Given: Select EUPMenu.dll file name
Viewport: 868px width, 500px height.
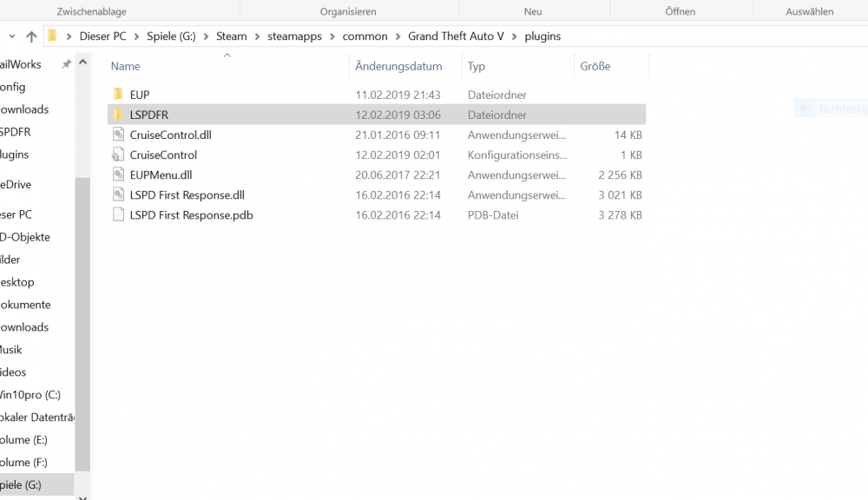Looking at the screenshot, I should [161, 174].
